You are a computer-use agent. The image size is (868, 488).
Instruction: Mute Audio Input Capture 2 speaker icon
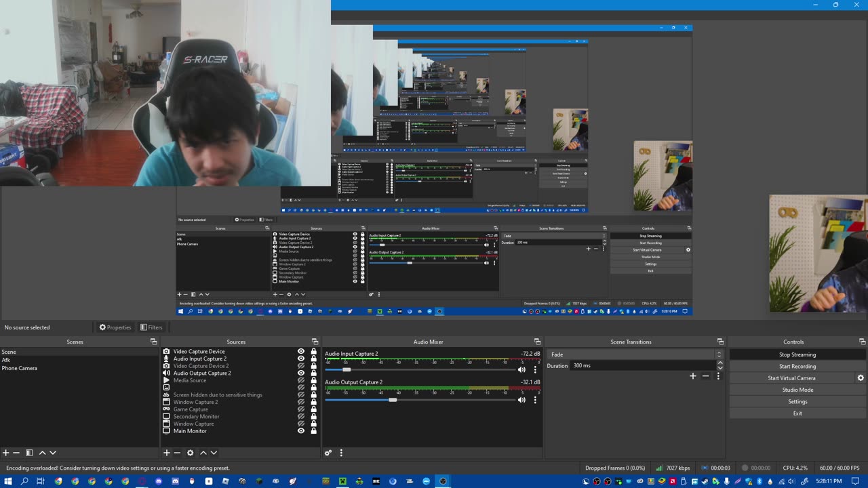click(521, 369)
